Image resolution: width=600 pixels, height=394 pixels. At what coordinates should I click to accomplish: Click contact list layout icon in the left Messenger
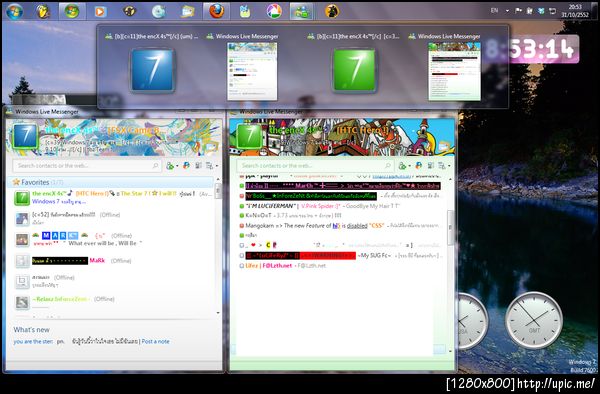(198, 166)
